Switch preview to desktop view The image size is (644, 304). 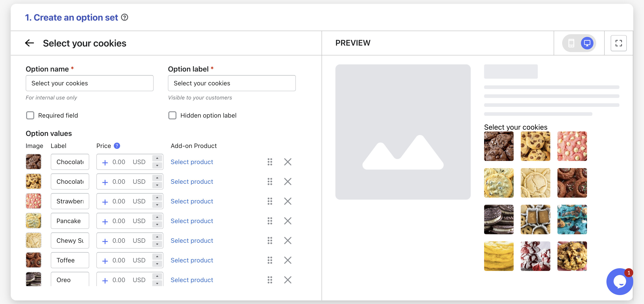tap(587, 43)
